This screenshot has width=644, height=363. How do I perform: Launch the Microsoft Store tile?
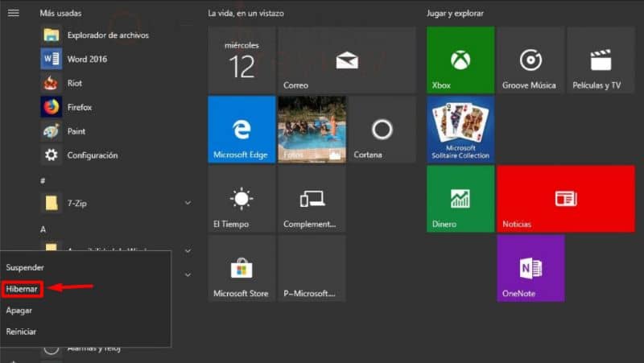(242, 268)
